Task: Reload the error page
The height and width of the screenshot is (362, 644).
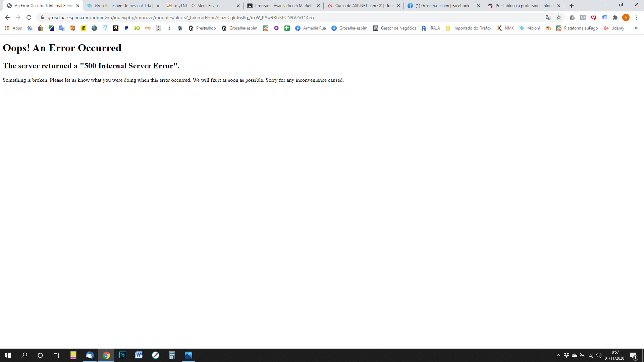Action: point(29,17)
